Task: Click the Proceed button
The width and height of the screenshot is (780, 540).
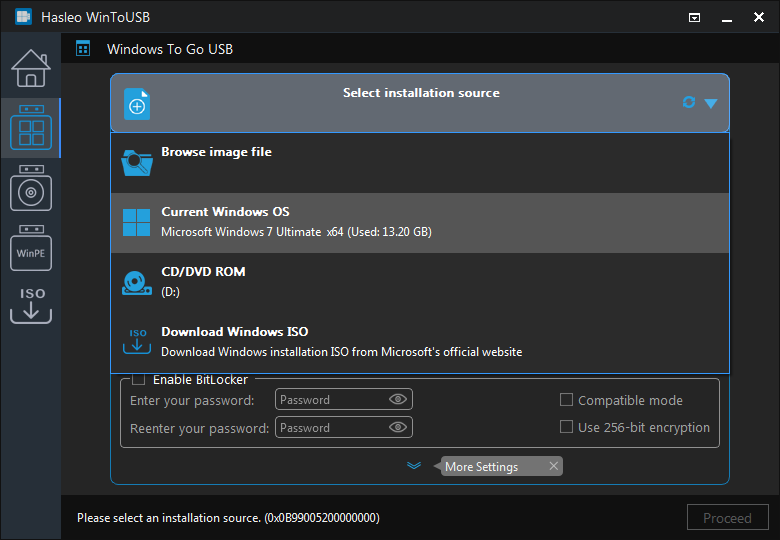Action: tap(727, 518)
